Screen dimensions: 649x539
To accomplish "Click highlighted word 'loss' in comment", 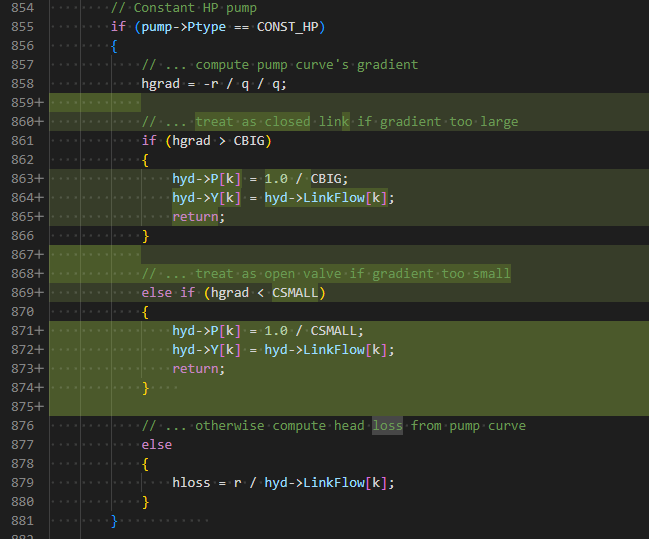I will pyautogui.click(x=387, y=426).
